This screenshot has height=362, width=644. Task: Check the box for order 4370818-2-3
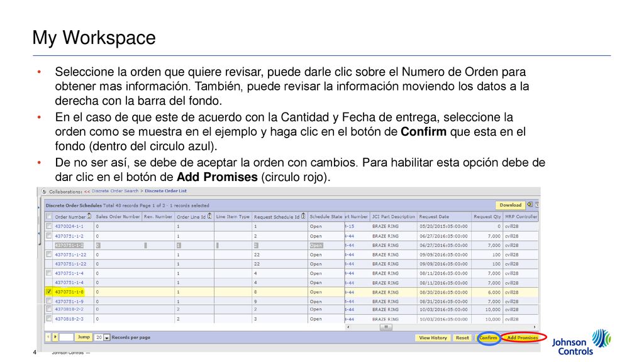point(49,319)
